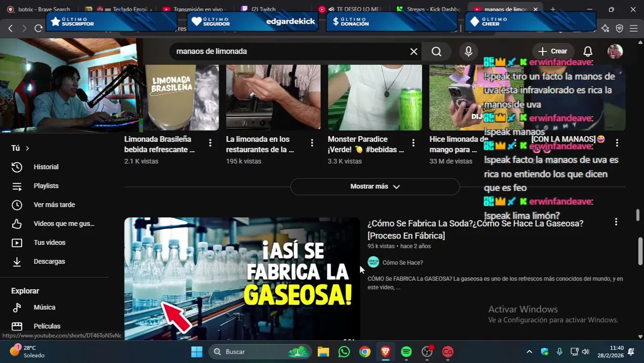Open options menu for Cómo Se Fabrica La Soda video
This screenshot has height=363, width=644.
click(x=616, y=222)
